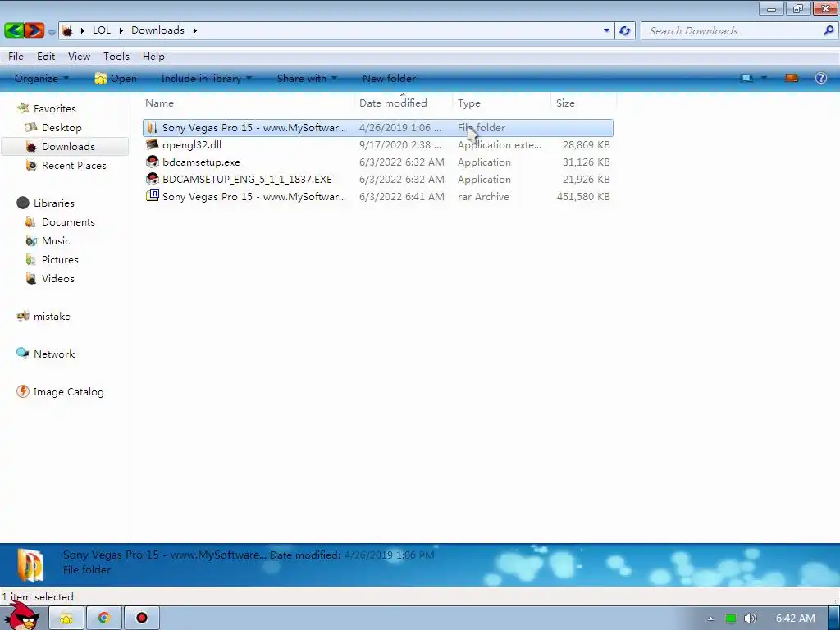
Task: Click the green tray status icon
Action: click(x=731, y=619)
